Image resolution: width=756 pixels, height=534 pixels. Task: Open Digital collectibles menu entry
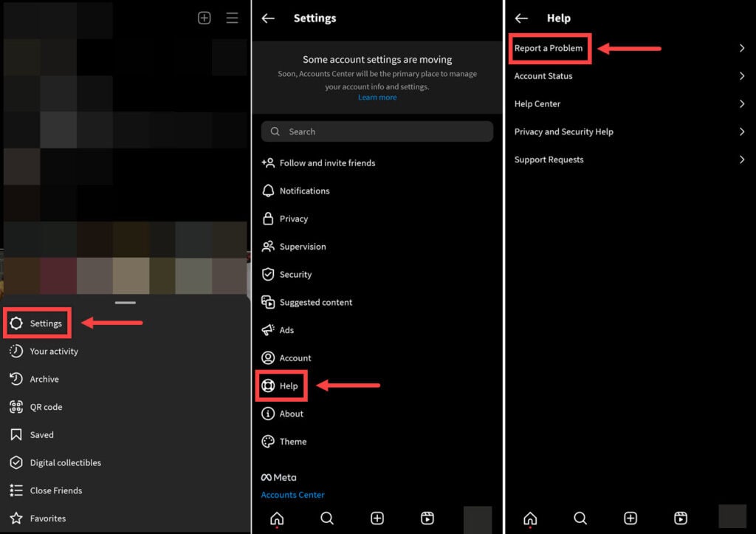pyautogui.click(x=126, y=462)
